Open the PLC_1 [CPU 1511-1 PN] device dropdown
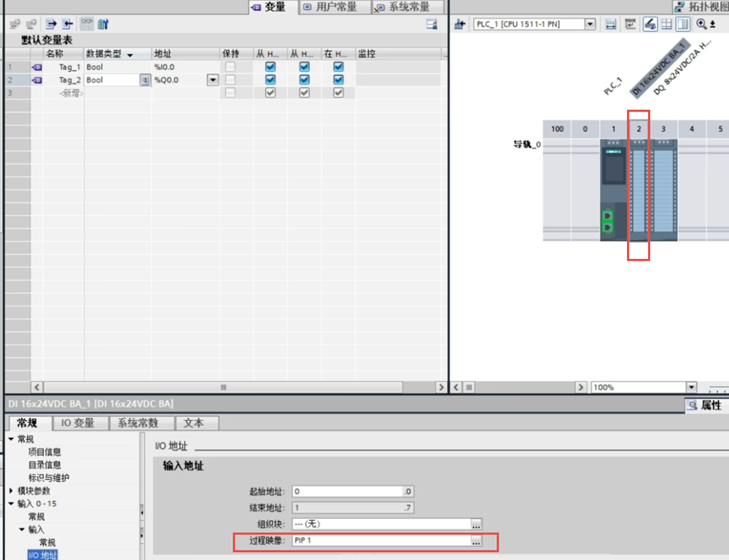 tap(590, 24)
